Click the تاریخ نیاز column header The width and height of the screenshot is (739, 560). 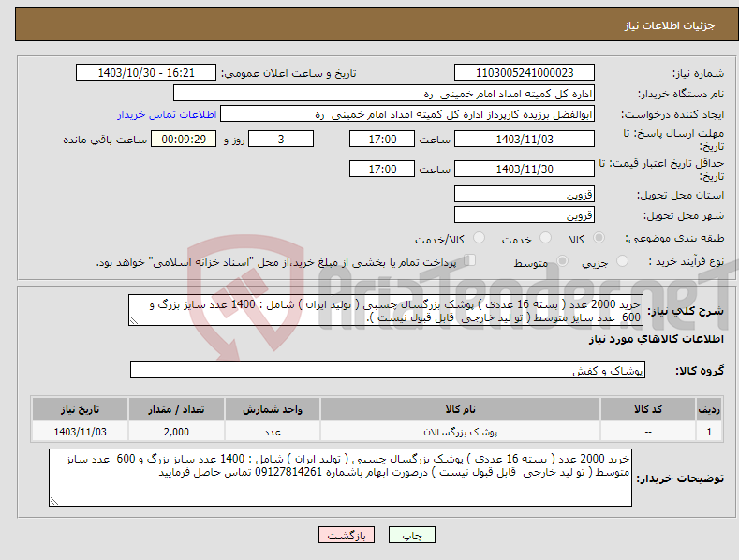pos(81,409)
